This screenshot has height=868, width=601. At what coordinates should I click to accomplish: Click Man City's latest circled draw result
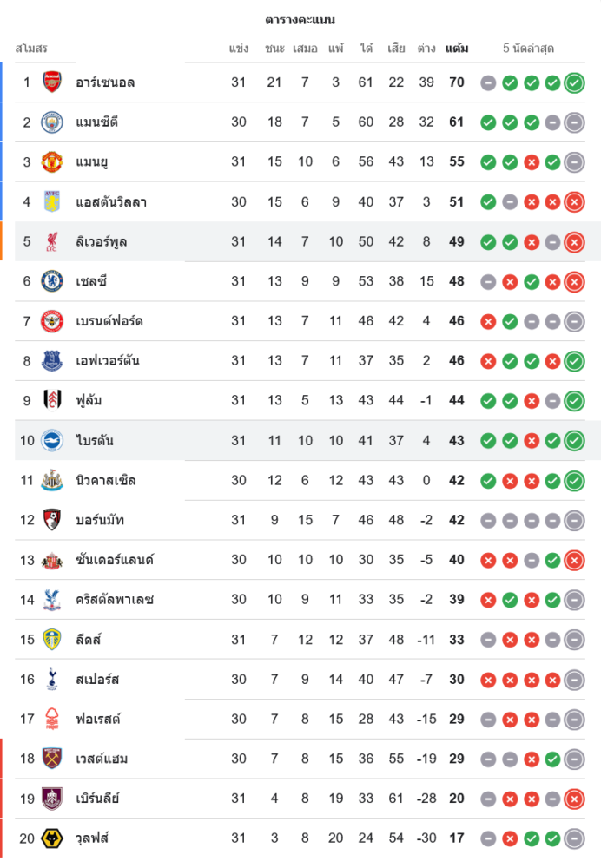(x=574, y=122)
